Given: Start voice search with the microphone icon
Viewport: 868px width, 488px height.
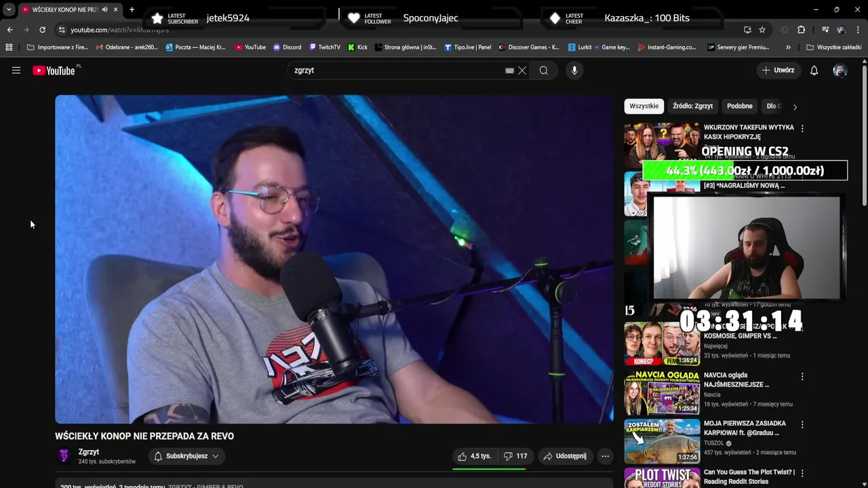Looking at the screenshot, I should (x=574, y=70).
